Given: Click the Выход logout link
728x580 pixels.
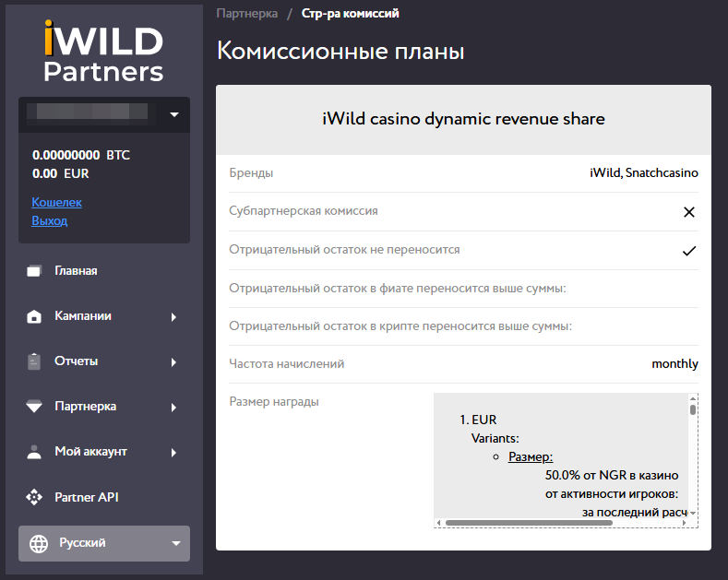Looking at the screenshot, I should [x=50, y=221].
